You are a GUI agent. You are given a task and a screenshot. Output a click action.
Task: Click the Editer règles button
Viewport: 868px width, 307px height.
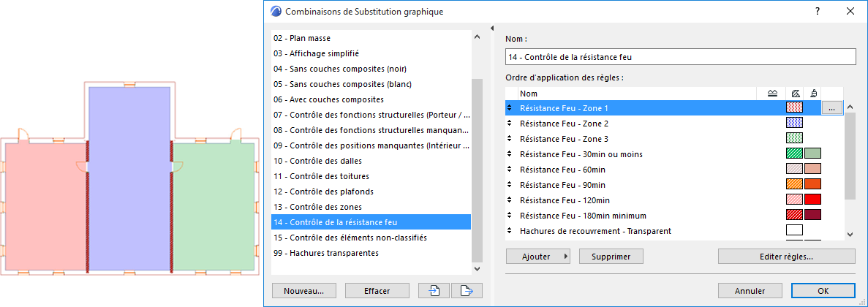coord(786,257)
